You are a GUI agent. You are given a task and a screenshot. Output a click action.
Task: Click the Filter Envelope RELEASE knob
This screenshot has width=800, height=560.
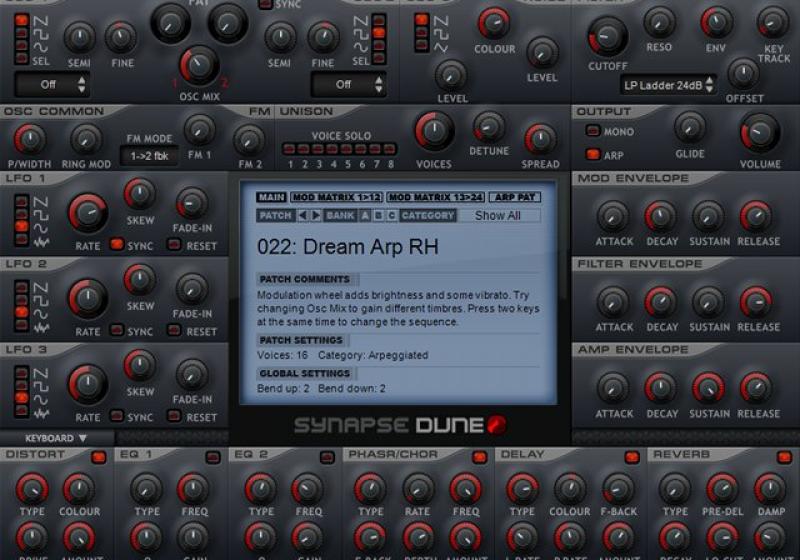tap(756, 302)
